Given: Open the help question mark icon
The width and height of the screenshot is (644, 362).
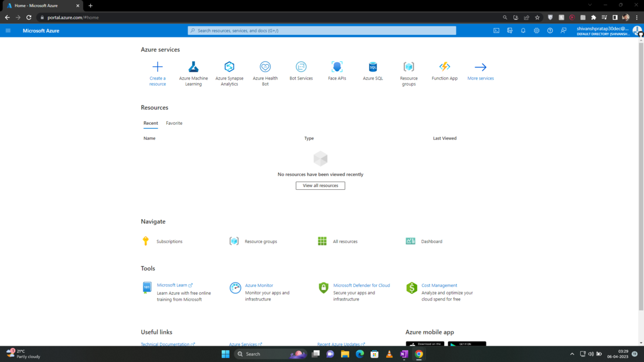Looking at the screenshot, I should coord(550,30).
